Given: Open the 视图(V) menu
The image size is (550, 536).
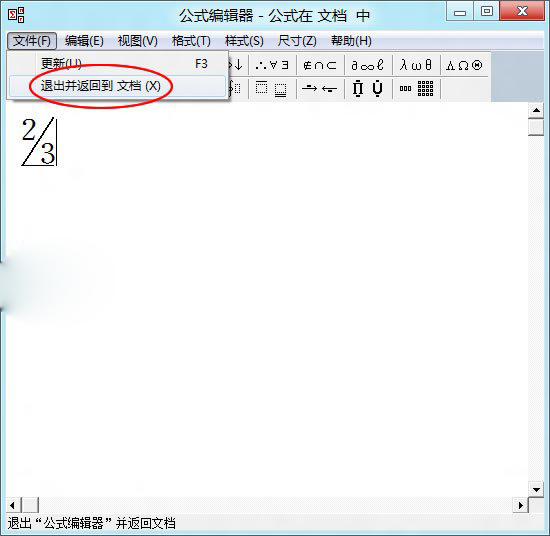Looking at the screenshot, I should pyautogui.click(x=138, y=41).
